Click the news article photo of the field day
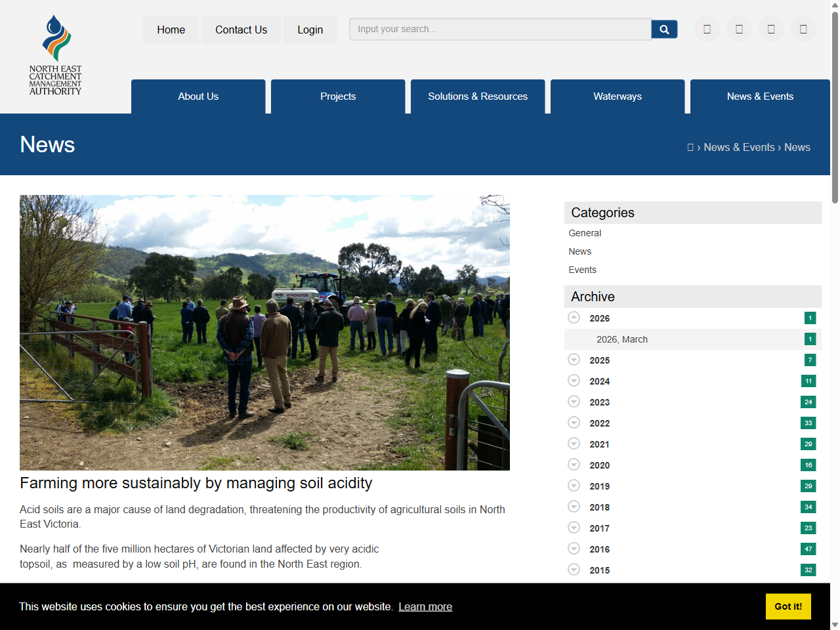This screenshot has height=630, width=840. pyautogui.click(x=264, y=331)
